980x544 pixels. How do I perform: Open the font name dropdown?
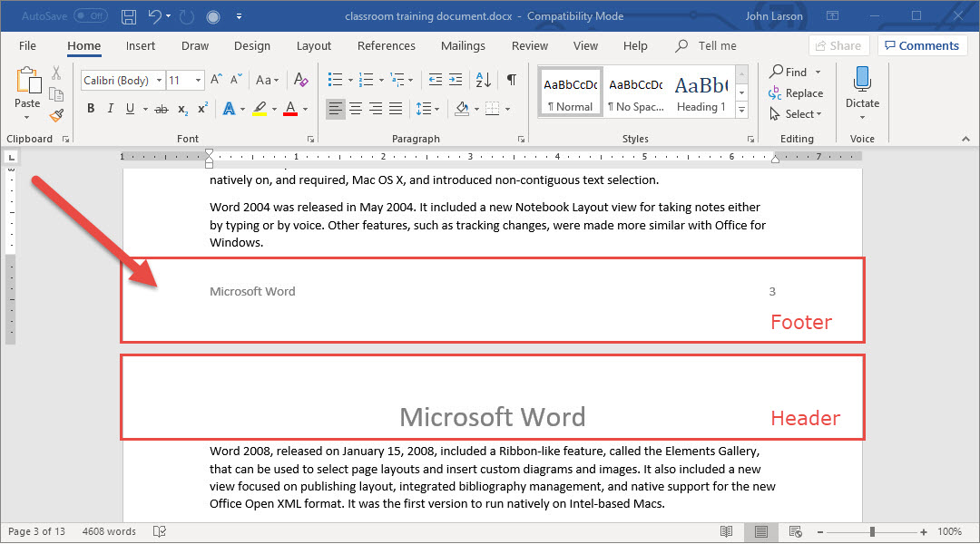(159, 81)
